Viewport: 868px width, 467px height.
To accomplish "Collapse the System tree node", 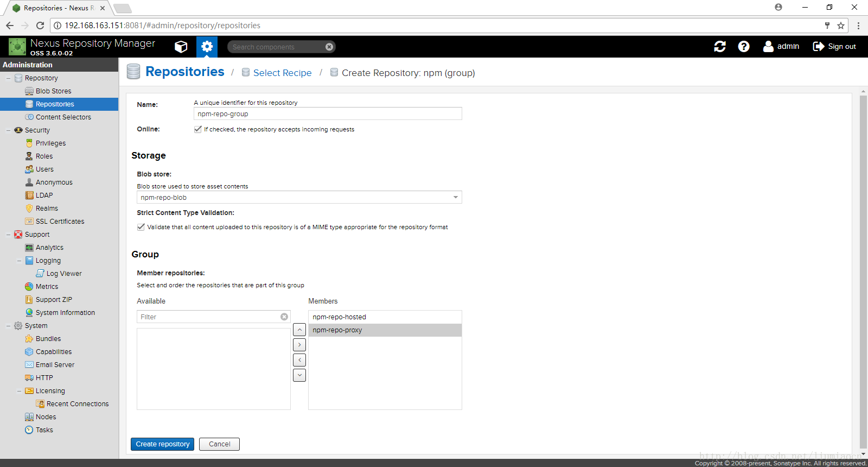I will click(8, 326).
